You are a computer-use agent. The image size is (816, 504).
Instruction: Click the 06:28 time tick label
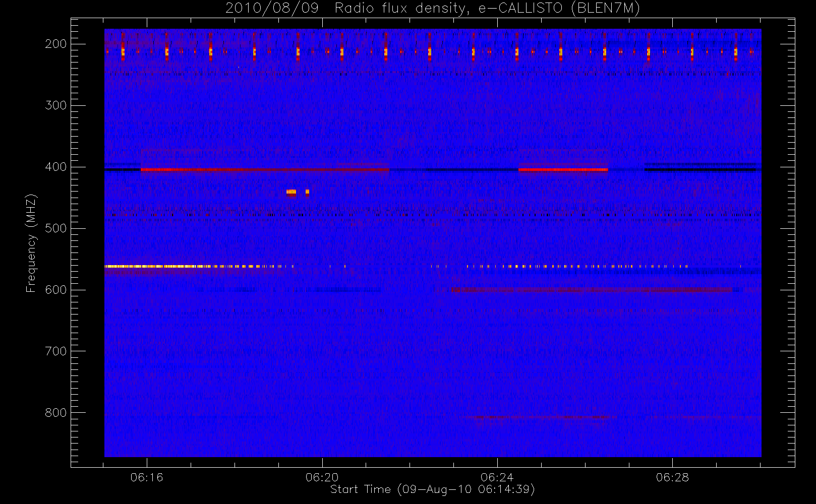672,477
